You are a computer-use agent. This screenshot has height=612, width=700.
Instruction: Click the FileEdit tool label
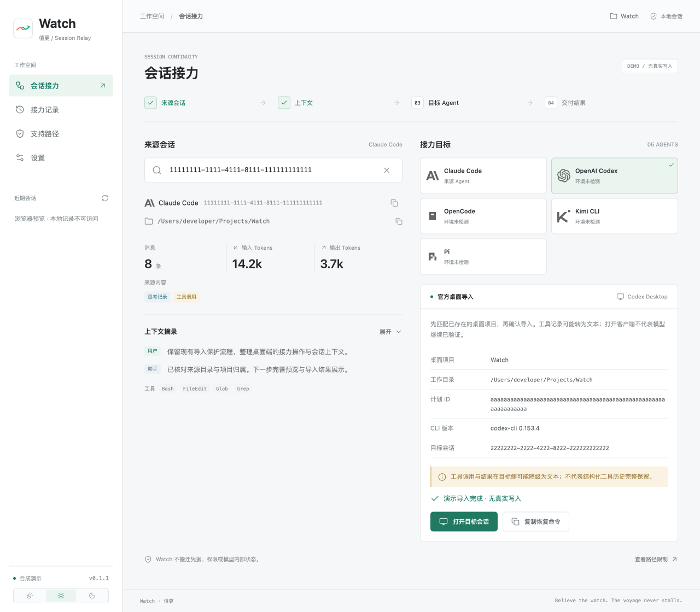tap(195, 389)
